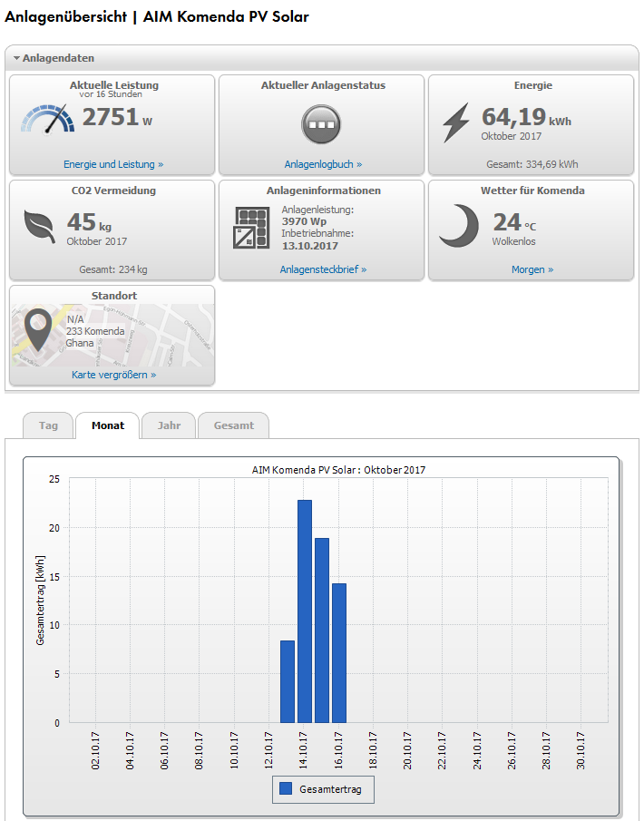Click the crescent moon weather icon
The width and height of the screenshot is (644, 821).
click(x=458, y=225)
